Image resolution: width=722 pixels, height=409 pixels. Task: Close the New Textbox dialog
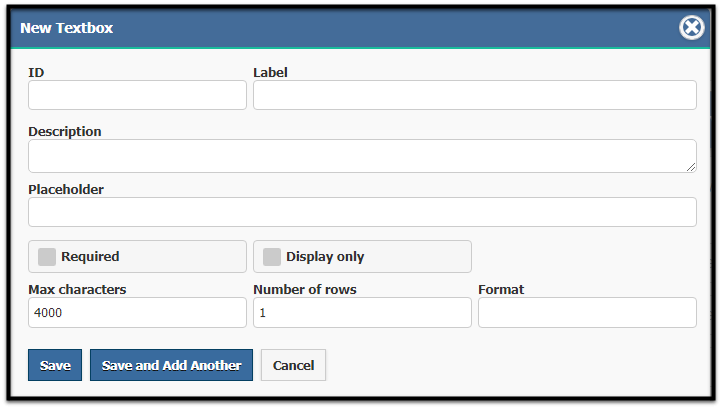coord(691,28)
